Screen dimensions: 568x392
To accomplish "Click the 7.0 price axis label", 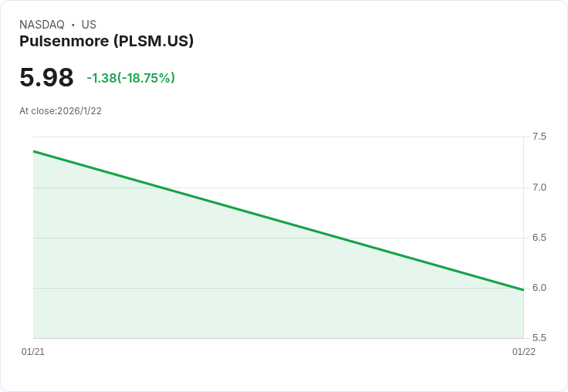I will (539, 188).
